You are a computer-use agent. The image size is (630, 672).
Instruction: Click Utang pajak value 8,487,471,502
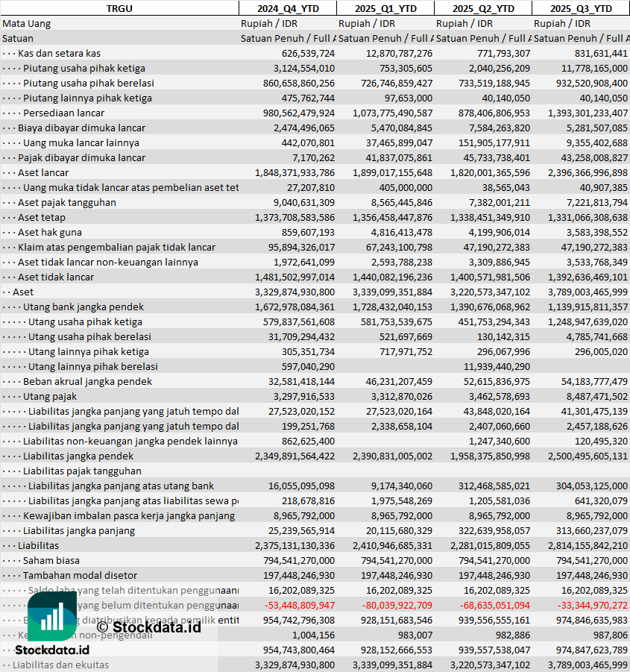pyautogui.click(x=596, y=397)
